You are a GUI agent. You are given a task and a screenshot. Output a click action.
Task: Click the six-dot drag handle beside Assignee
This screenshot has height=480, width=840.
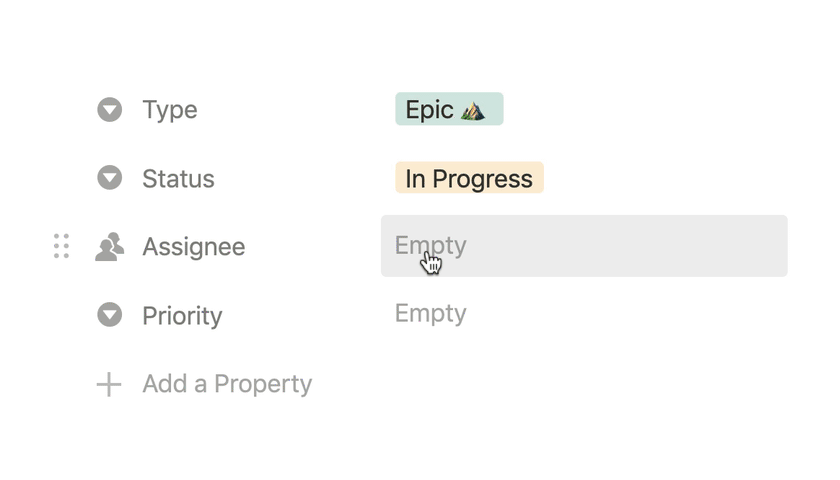pos(61,246)
